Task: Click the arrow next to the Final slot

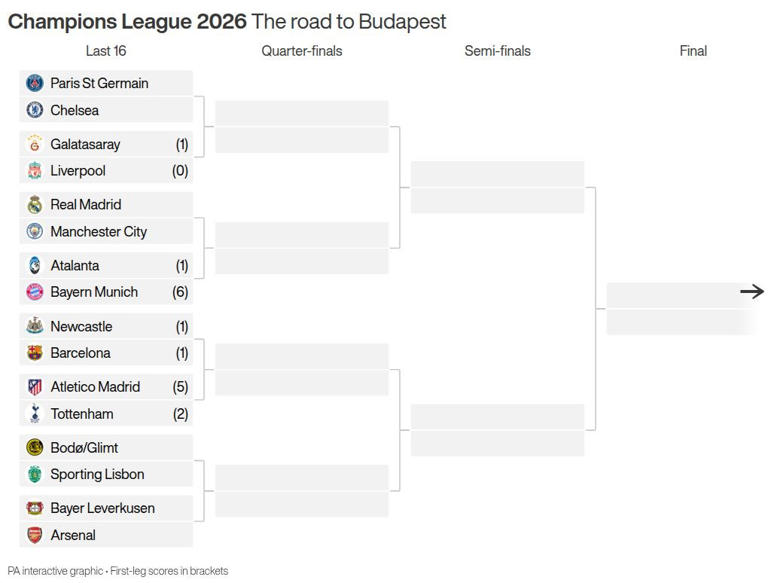Action: [752, 292]
